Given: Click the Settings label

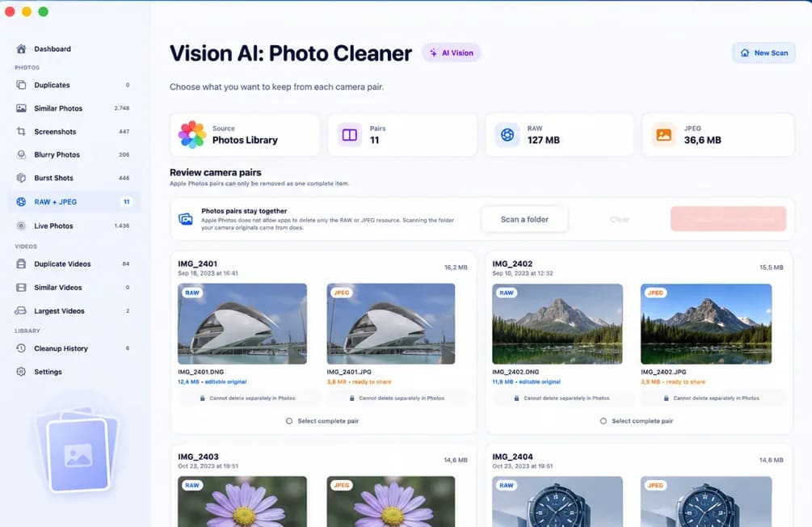Looking at the screenshot, I should coord(48,372).
